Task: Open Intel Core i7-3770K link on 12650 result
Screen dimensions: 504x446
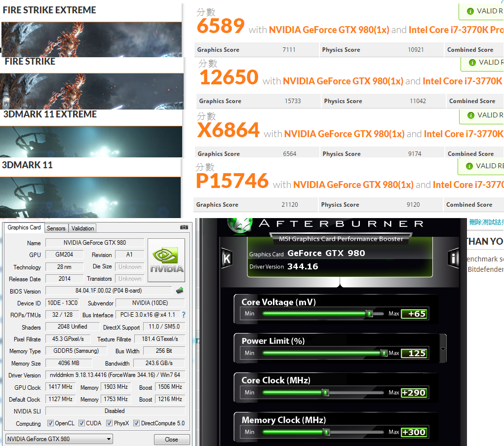Action: click(x=463, y=81)
